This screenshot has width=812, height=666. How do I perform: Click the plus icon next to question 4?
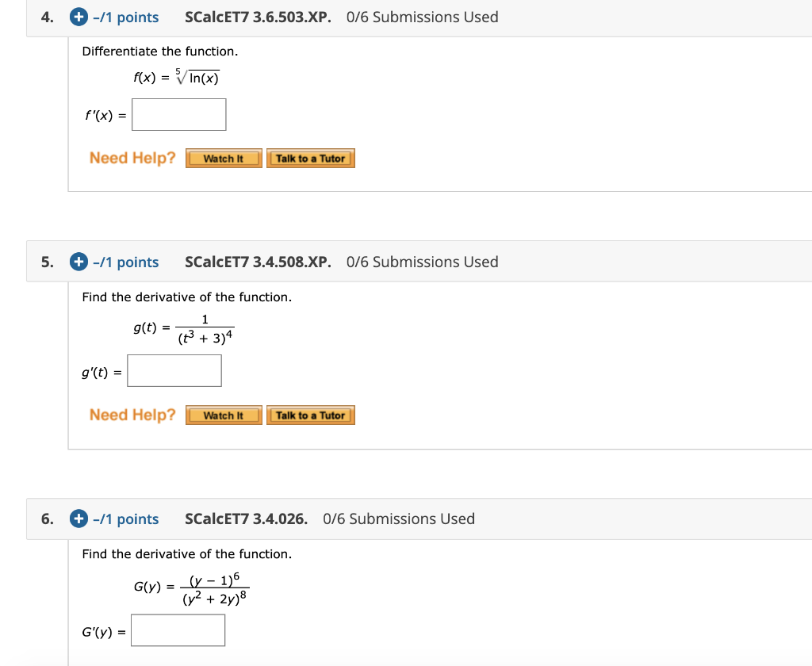click(78, 17)
